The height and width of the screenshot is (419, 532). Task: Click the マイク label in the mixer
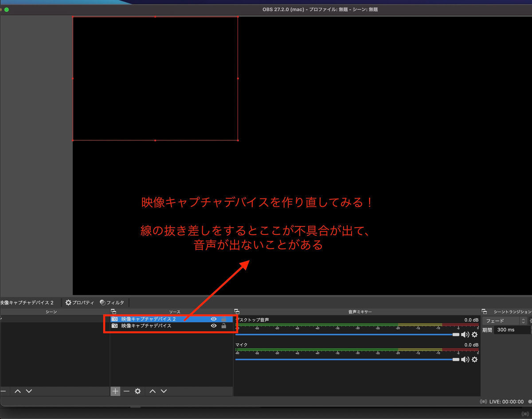pos(242,345)
